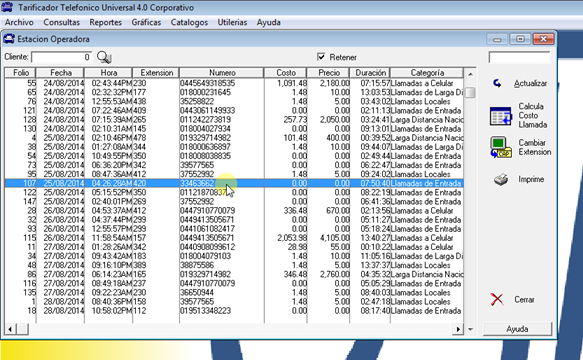
Task: Select the row with number 018008038835
Action: (x=234, y=156)
